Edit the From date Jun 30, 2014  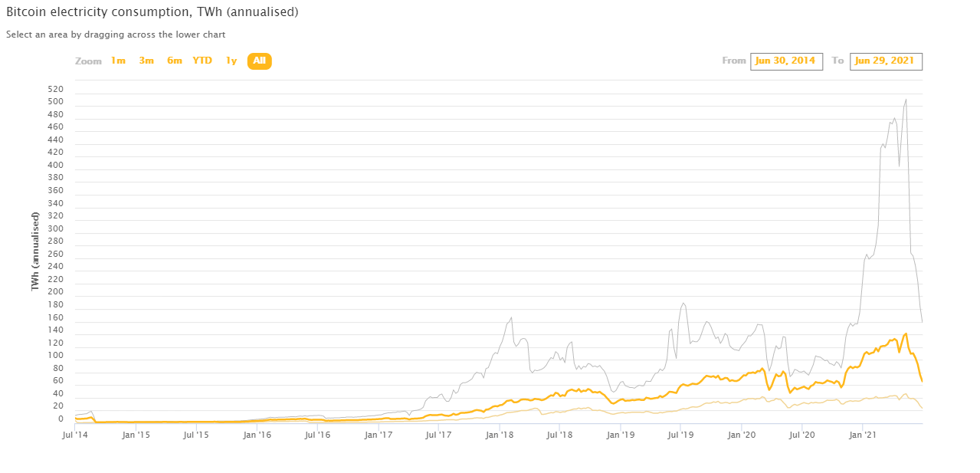787,61
